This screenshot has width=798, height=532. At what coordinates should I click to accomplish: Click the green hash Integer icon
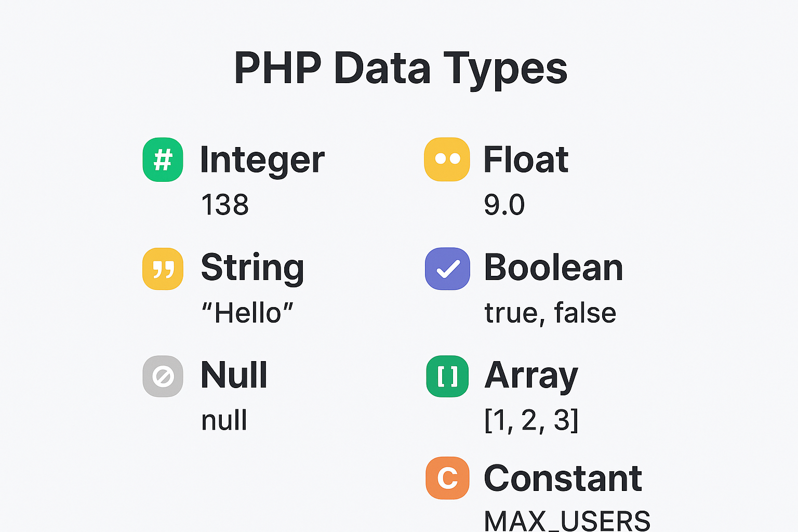(163, 159)
